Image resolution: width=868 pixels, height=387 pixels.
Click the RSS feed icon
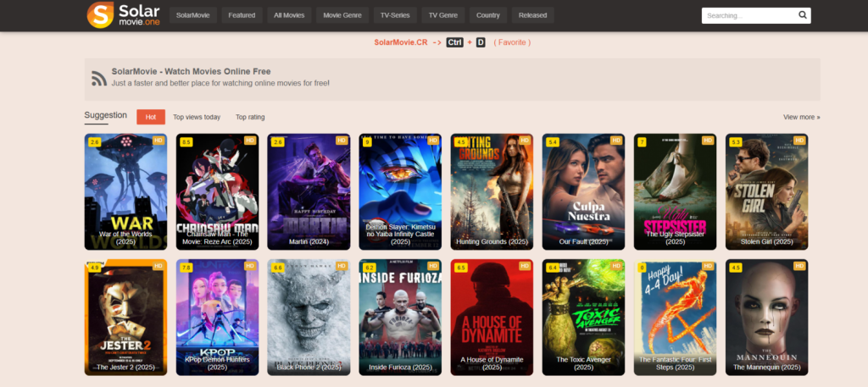coord(99,79)
